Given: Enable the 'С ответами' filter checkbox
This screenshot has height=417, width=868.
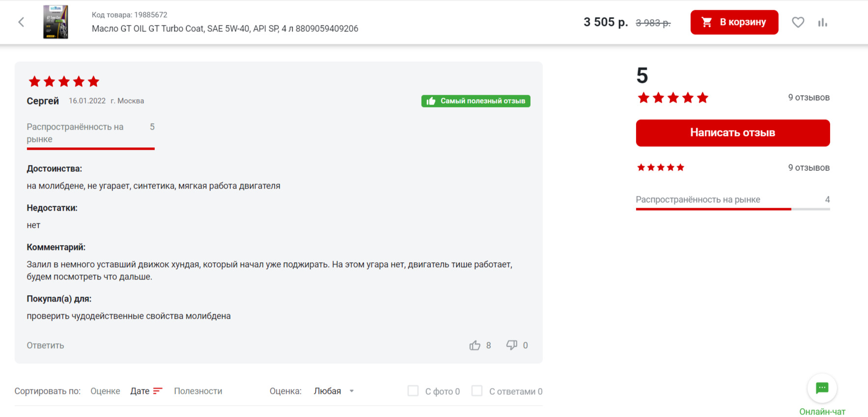Looking at the screenshot, I should pos(477,391).
